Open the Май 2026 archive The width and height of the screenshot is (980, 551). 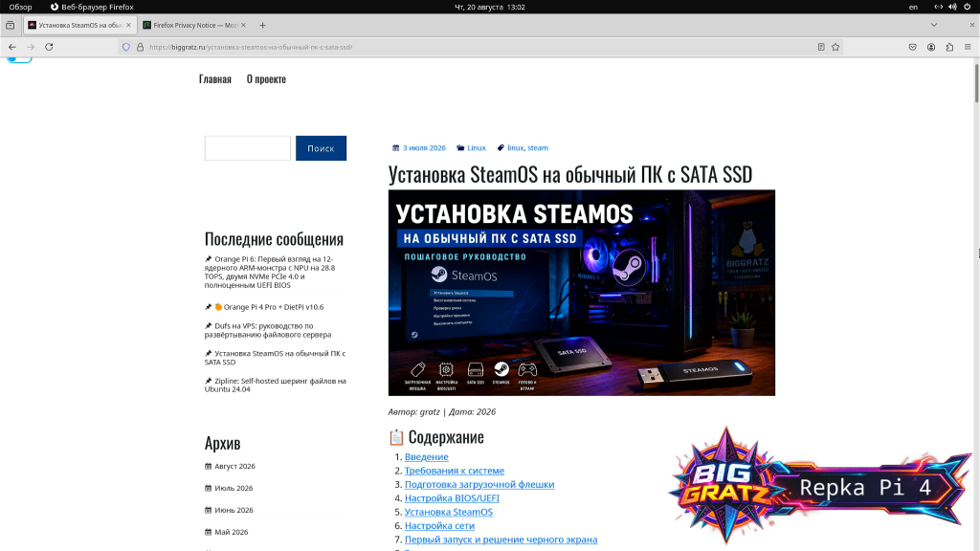(232, 532)
